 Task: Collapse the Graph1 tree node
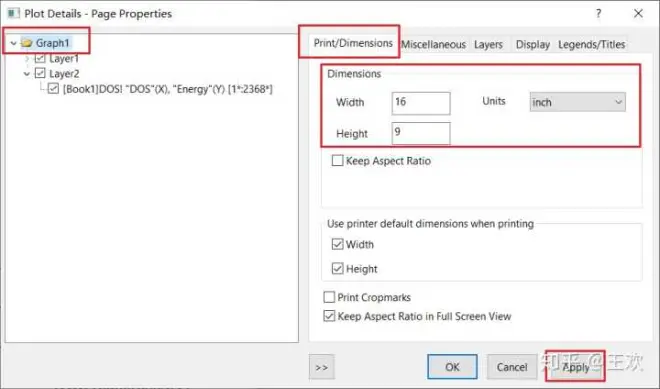click(x=13, y=43)
